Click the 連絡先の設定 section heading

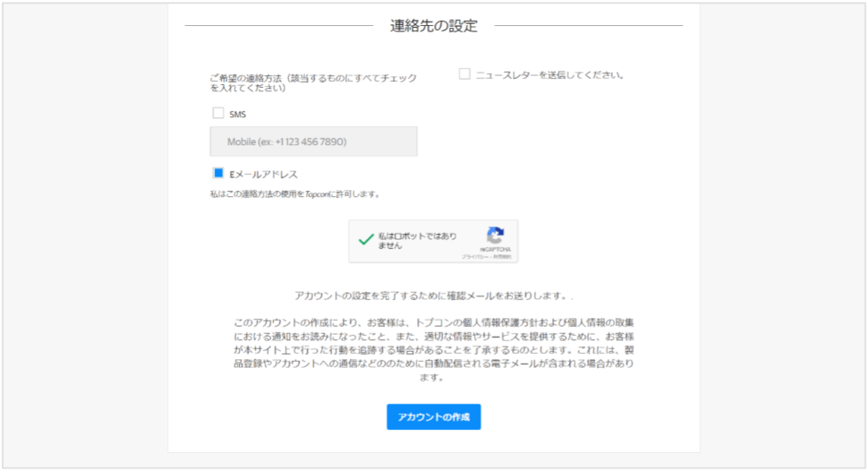434,26
